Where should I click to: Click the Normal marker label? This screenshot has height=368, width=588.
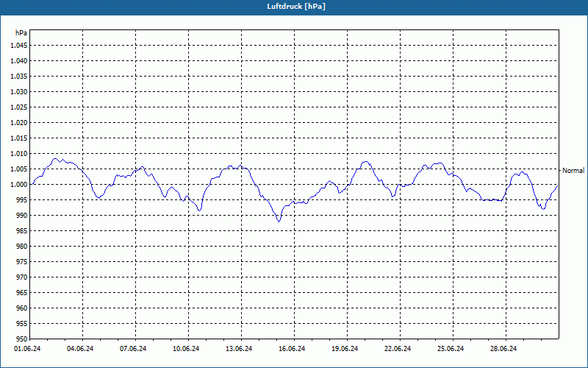tap(573, 171)
